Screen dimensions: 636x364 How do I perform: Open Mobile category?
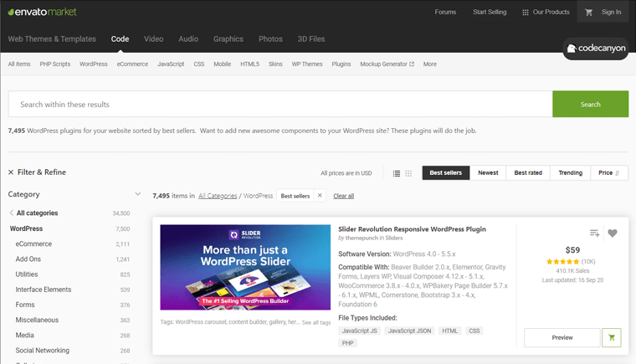coord(223,64)
